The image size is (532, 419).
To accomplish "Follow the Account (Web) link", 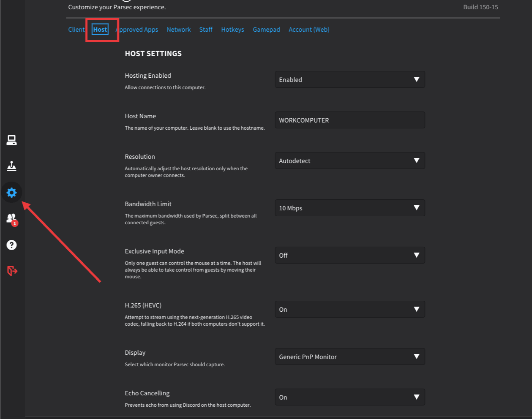I will click(309, 30).
